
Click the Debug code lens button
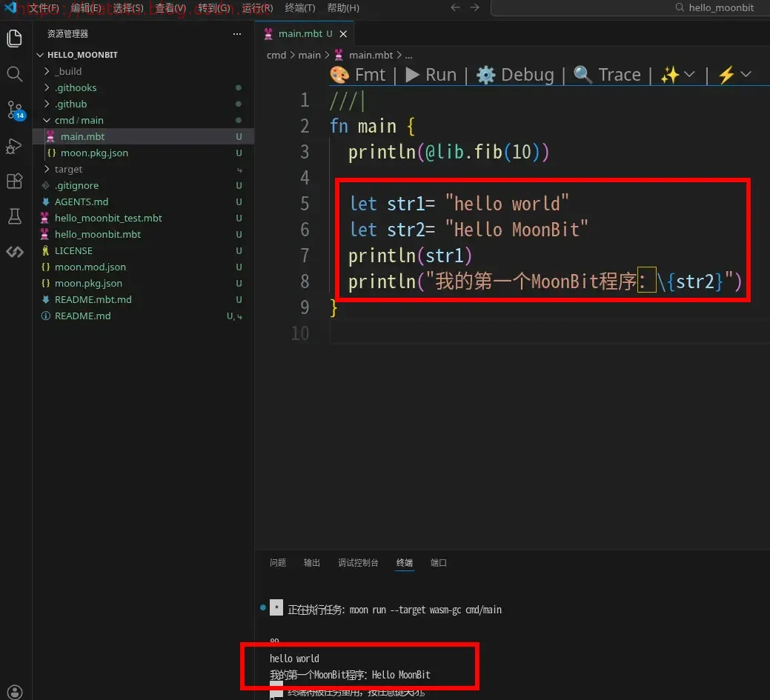pyautogui.click(x=515, y=75)
